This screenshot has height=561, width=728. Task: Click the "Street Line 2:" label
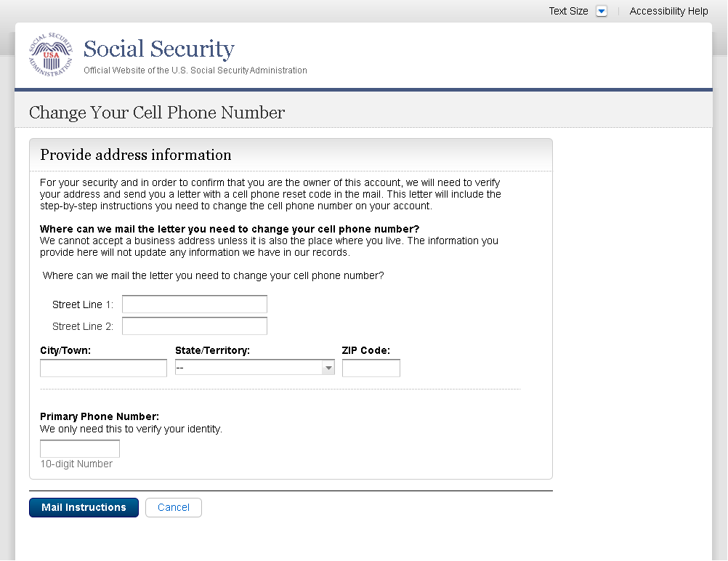tap(83, 326)
